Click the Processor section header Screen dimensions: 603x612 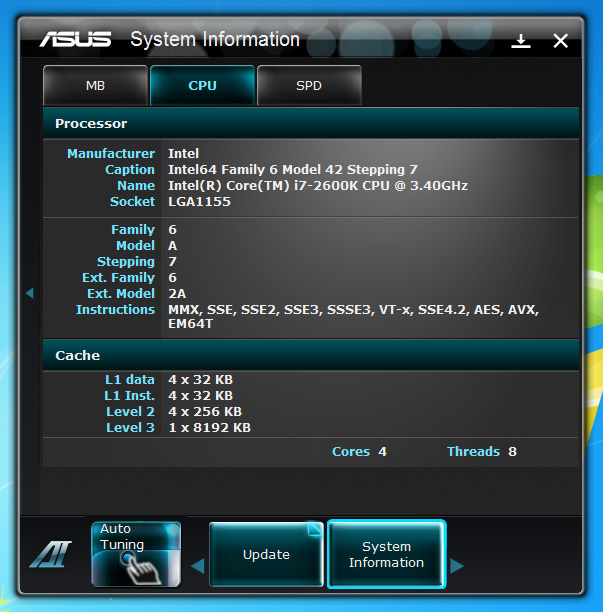(311, 123)
